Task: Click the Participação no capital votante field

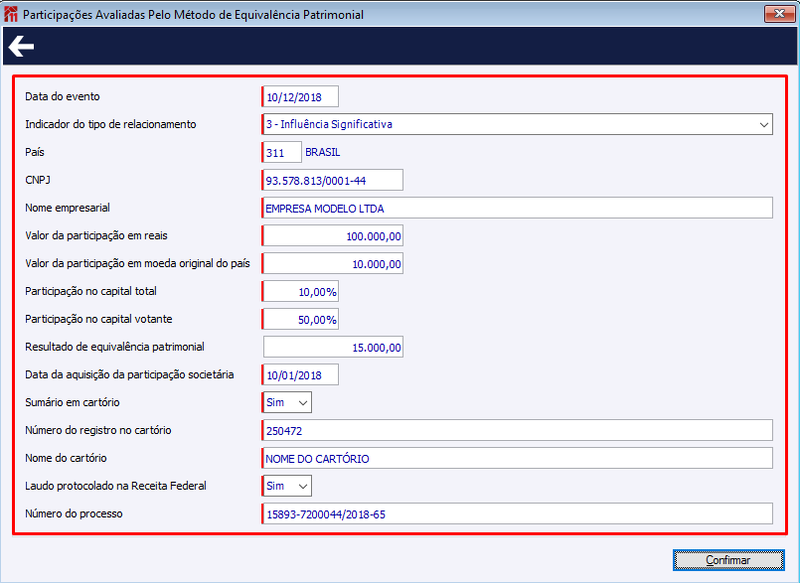Action: (300, 319)
